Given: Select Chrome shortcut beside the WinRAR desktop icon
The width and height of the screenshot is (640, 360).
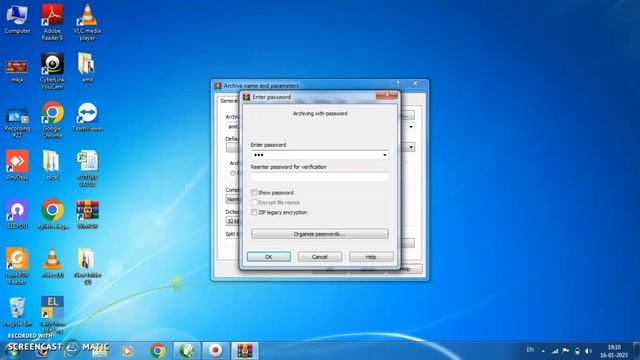Looking at the screenshot, I should click(52, 214).
